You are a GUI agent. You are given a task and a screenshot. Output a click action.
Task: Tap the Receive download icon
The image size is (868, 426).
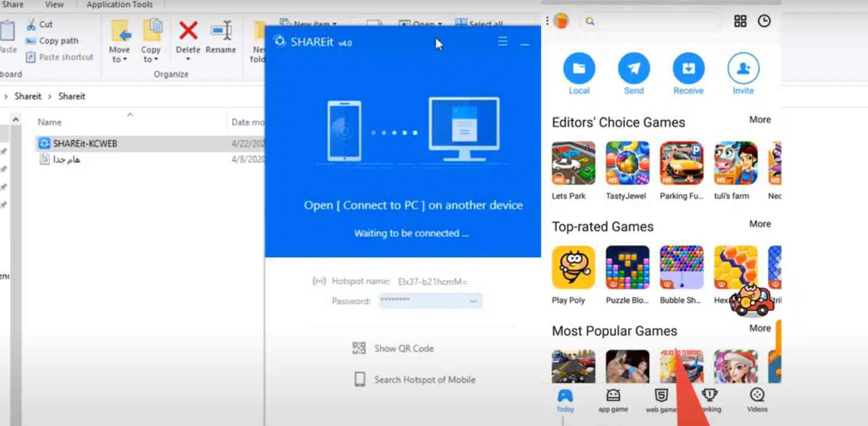tap(688, 69)
